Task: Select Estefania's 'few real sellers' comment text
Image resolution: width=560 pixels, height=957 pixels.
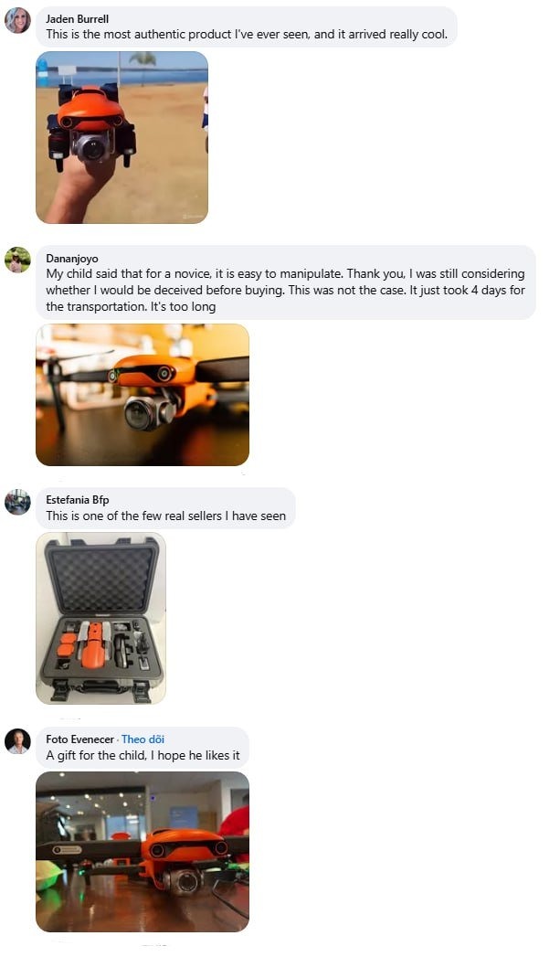Action: (166, 516)
